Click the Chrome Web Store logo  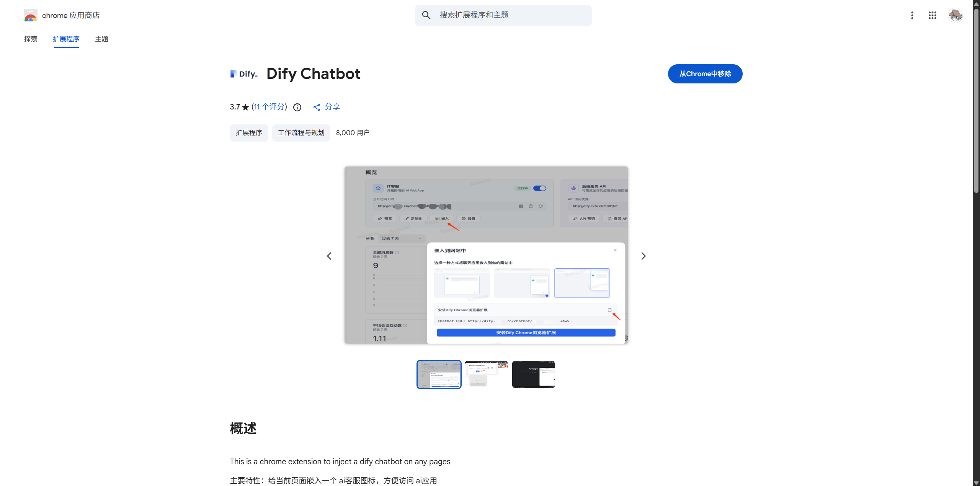[31, 16]
